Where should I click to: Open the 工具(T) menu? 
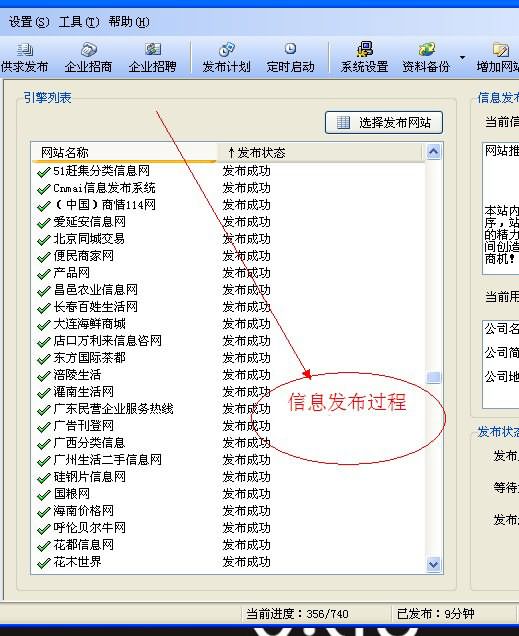coord(79,21)
